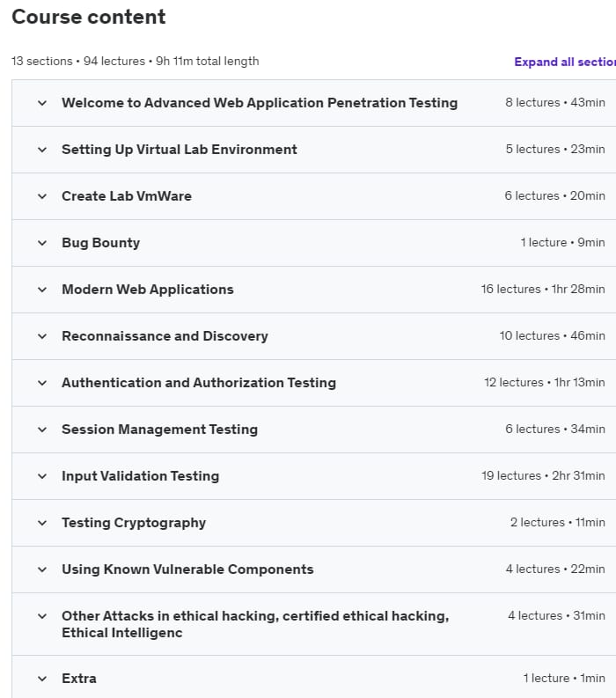Expand Authentication and Authorization Testing chevron
The height and width of the screenshot is (698, 616).
pyautogui.click(x=42, y=383)
